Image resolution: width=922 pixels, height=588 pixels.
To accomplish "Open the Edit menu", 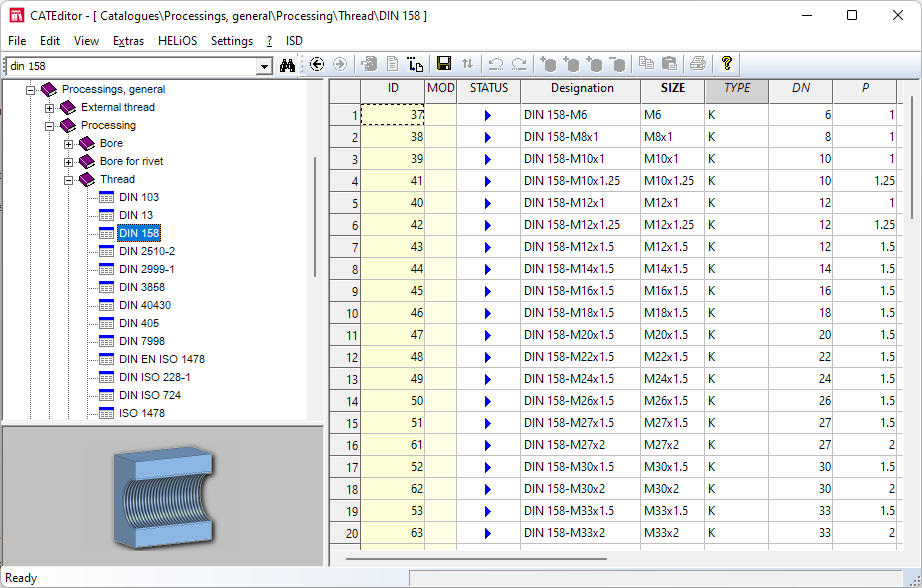I will point(50,41).
